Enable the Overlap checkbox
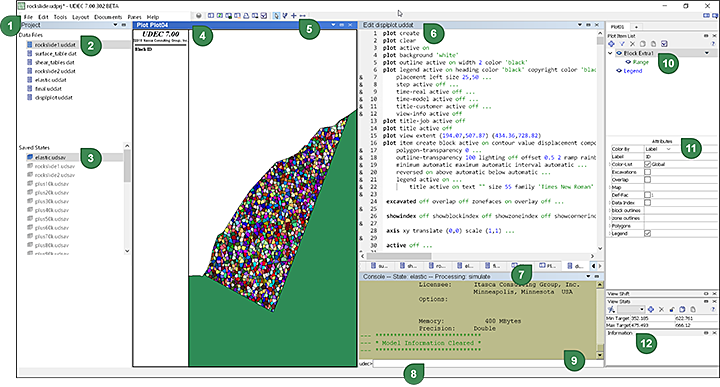 [x=647, y=179]
